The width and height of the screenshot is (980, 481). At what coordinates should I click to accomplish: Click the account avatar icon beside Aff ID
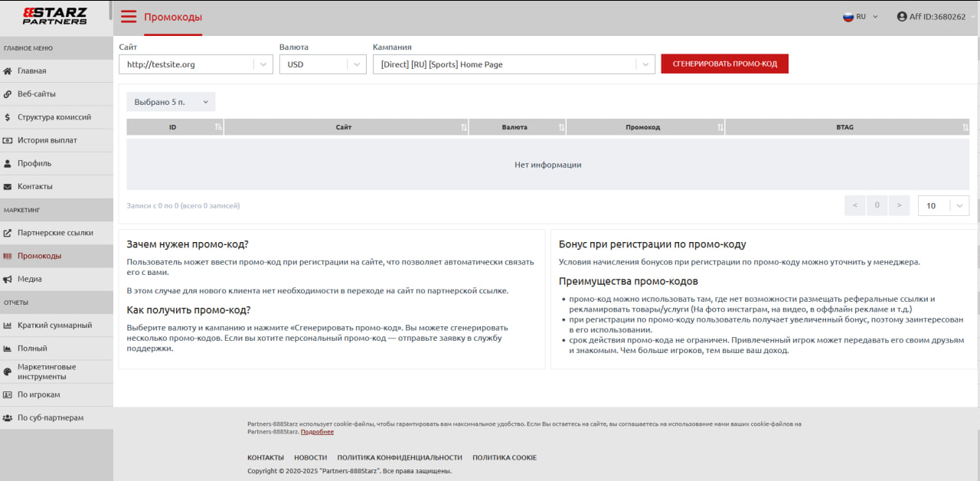(902, 17)
